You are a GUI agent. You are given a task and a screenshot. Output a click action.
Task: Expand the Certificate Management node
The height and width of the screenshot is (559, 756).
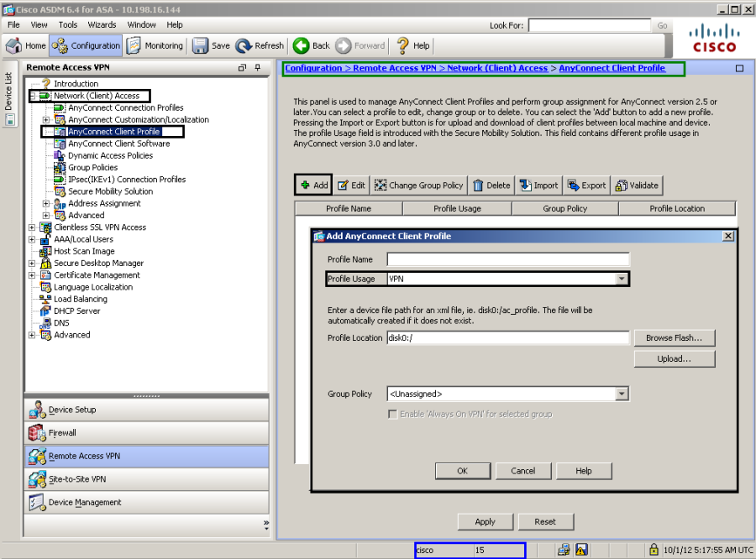click(x=32, y=275)
